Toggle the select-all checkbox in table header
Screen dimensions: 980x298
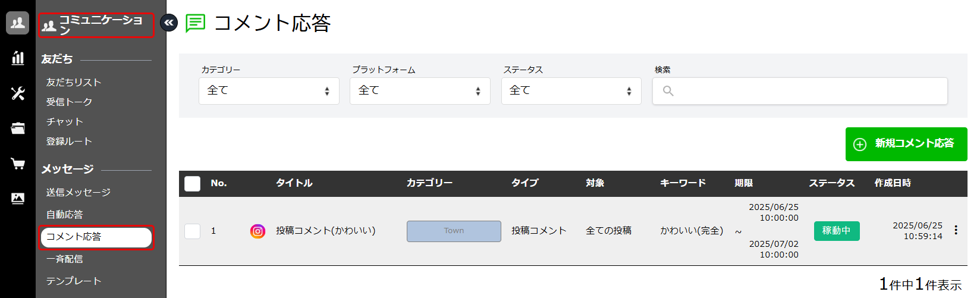[193, 183]
